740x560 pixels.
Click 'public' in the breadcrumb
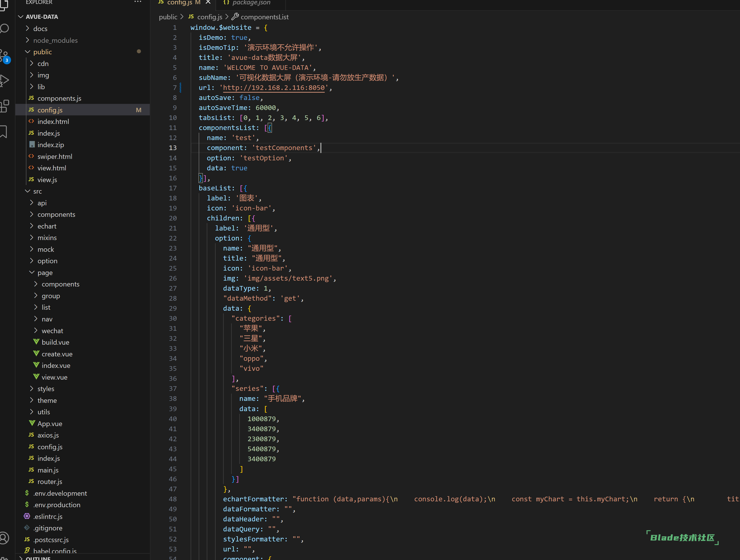tap(168, 17)
